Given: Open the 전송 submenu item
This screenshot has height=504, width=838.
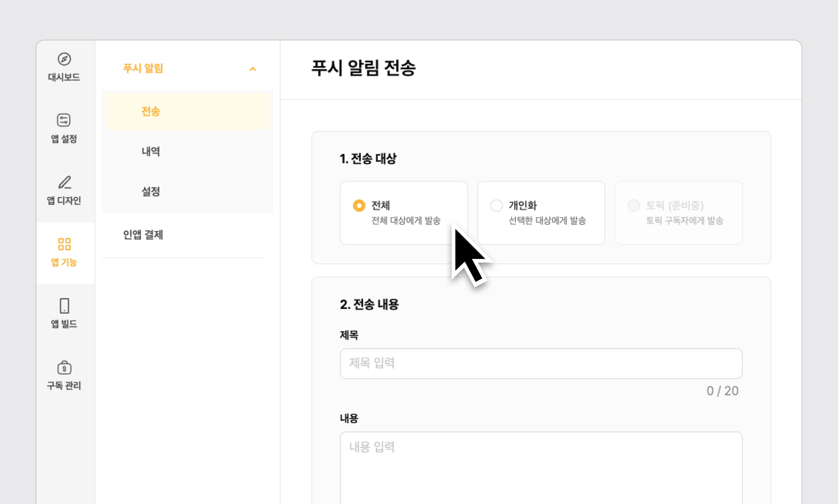Looking at the screenshot, I should (151, 111).
